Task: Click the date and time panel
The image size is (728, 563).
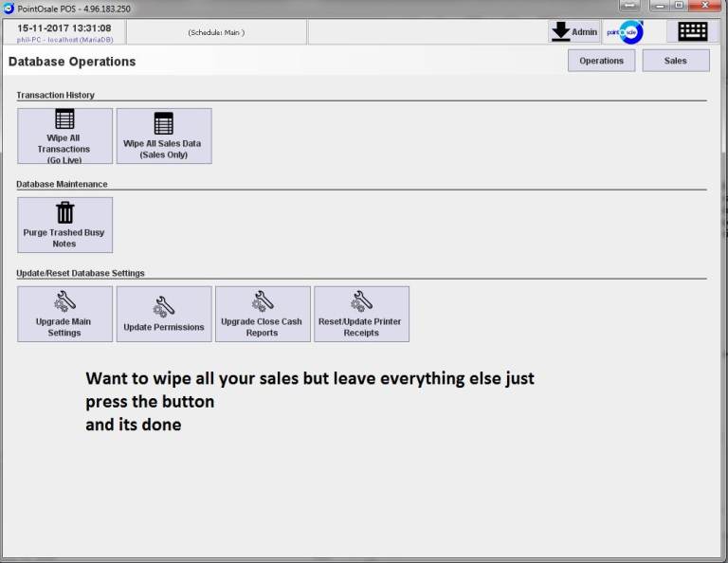Action: pos(64,31)
